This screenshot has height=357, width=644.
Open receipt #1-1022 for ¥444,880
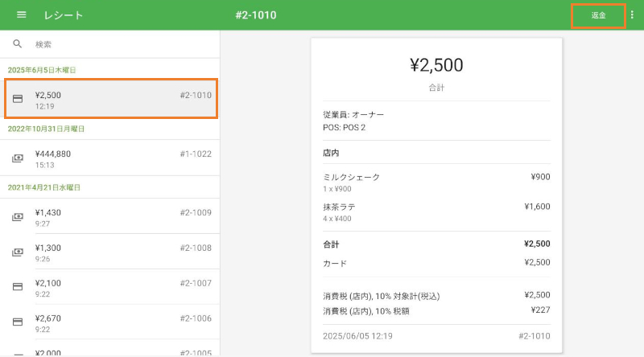pyautogui.click(x=109, y=158)
